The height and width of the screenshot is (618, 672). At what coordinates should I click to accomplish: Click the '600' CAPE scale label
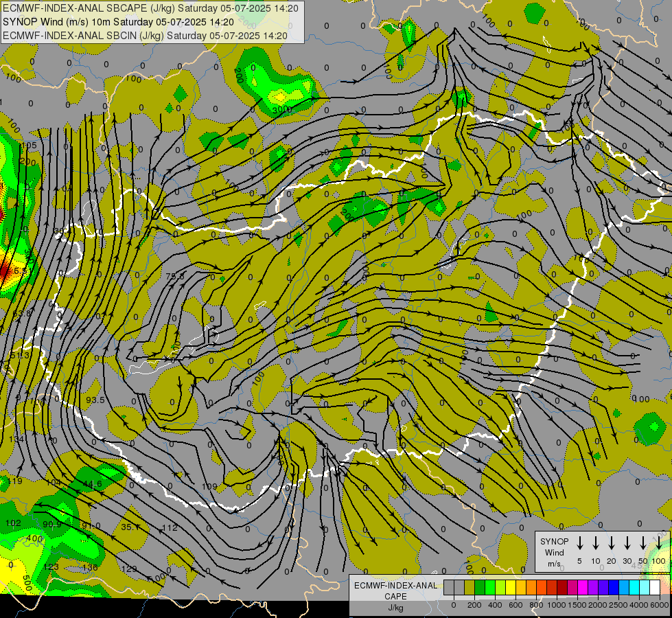click(515, 605)
